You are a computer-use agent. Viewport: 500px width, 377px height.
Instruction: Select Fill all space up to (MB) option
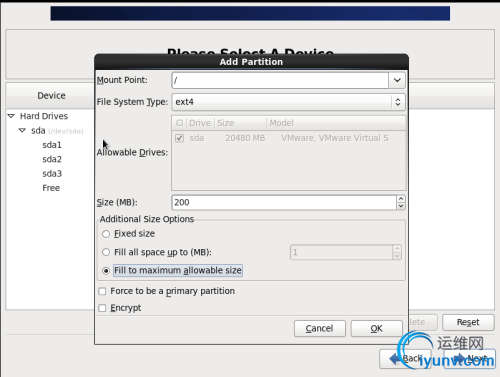pos(106,252)
